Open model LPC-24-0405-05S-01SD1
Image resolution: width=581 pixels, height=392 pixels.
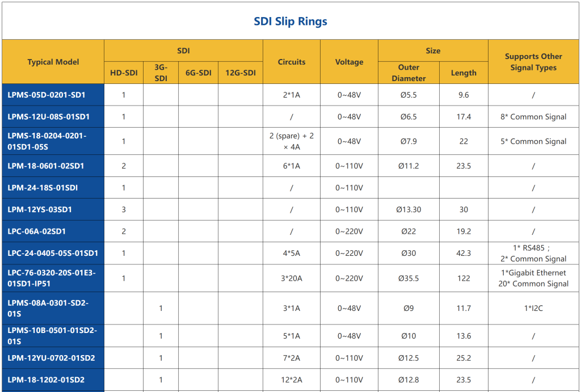click(x=53, y=253)
